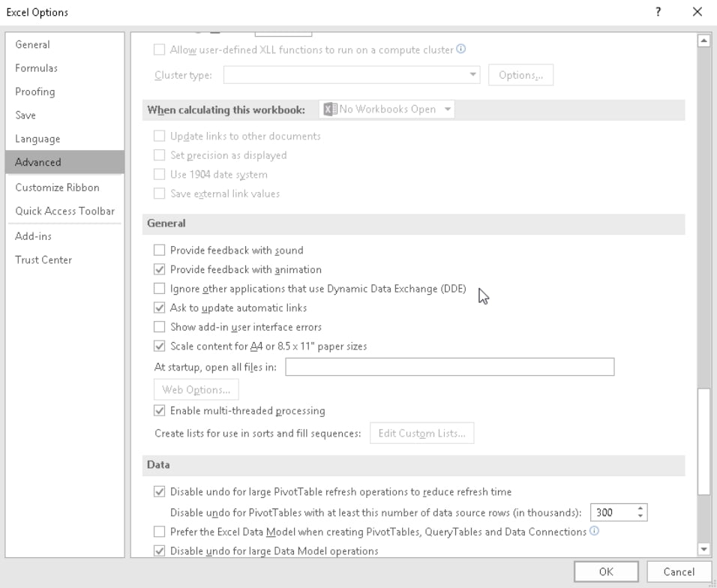Disable Ask to update automatic links
This screenshot has width=717, height=588.
(159, 307)
